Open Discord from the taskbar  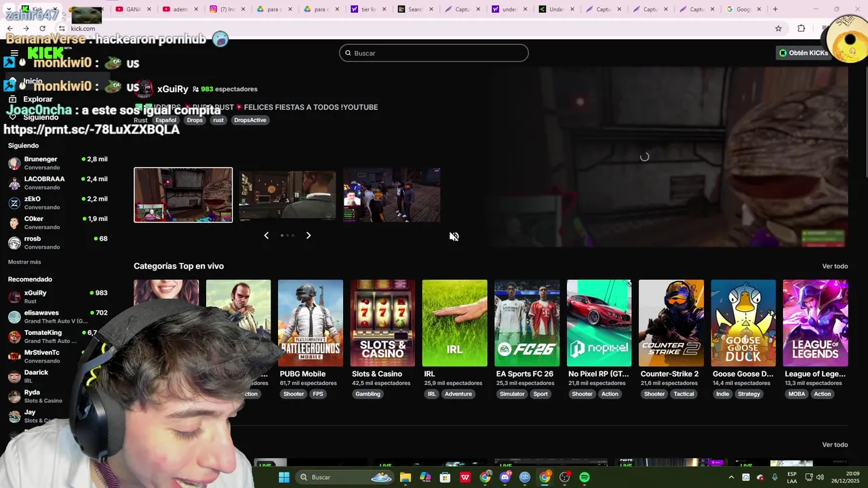[x=505, y=477]
